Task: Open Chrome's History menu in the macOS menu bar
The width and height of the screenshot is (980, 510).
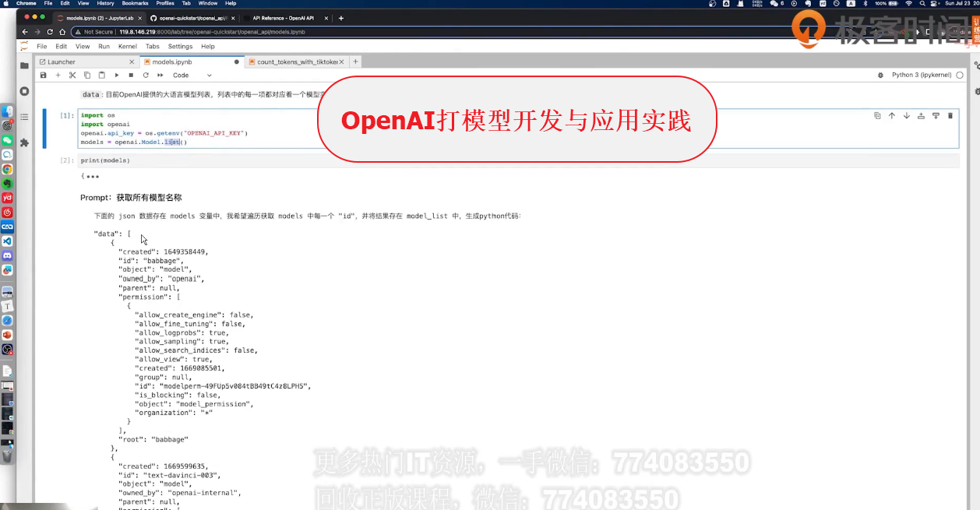Action: click(x=106, y=3)
